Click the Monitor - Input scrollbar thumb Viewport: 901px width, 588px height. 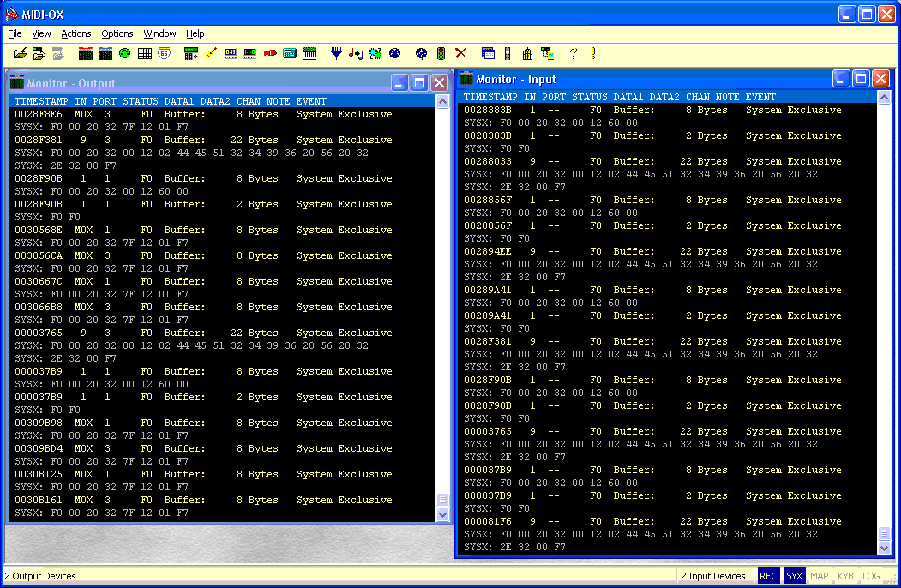tap(885, 533)
